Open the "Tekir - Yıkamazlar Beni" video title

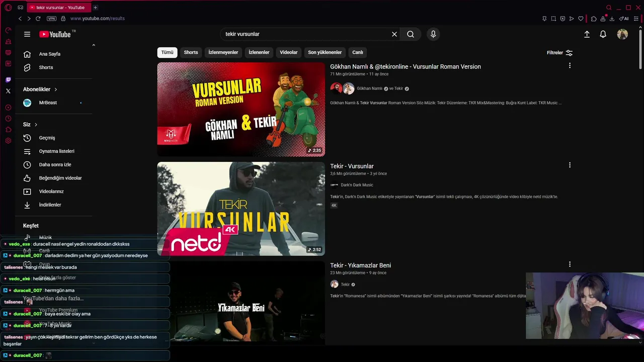tap(360, 265)
